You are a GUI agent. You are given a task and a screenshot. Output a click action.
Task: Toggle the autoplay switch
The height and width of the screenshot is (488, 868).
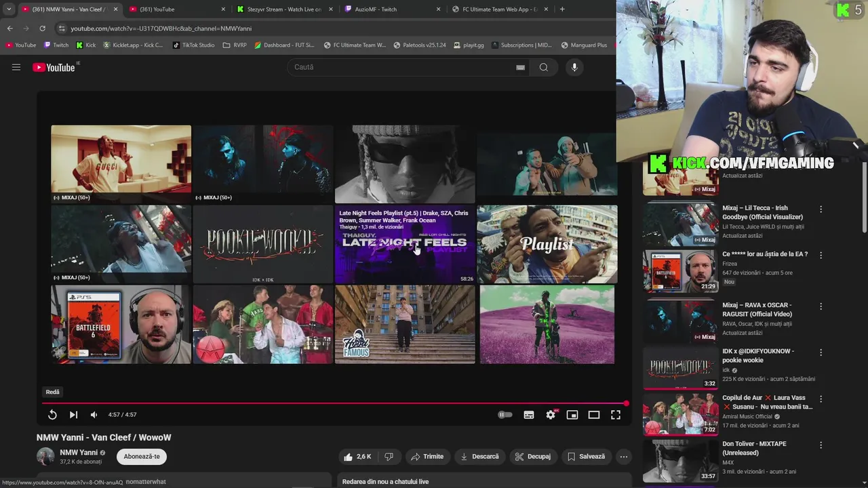505,415
